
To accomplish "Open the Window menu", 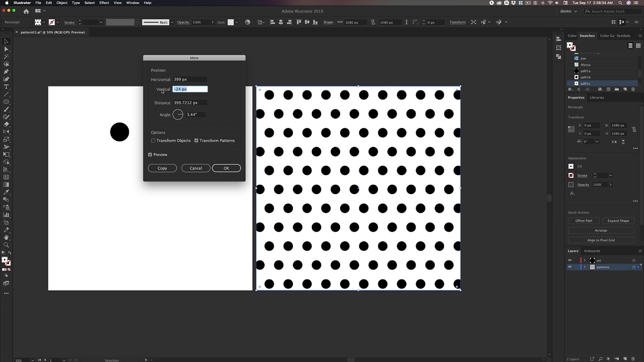I will (x=133, y=3).
